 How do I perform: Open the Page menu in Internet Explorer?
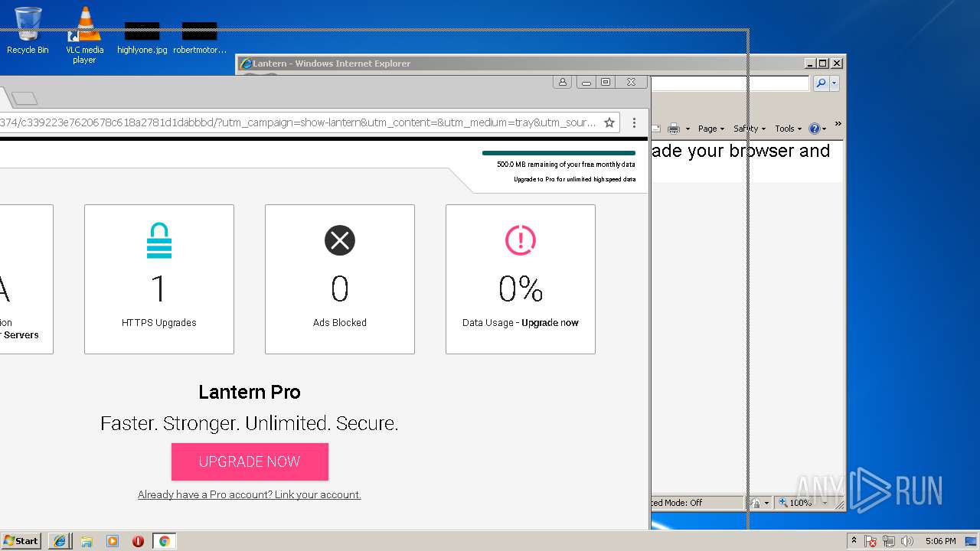[x=710, y=129]
